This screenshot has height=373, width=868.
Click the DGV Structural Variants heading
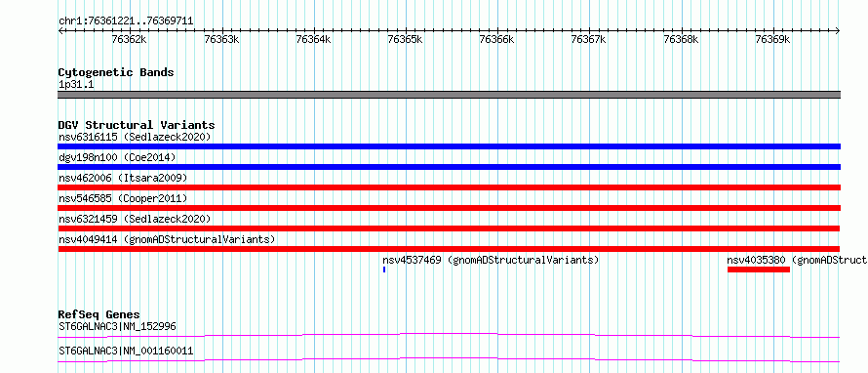click(137, 125)
